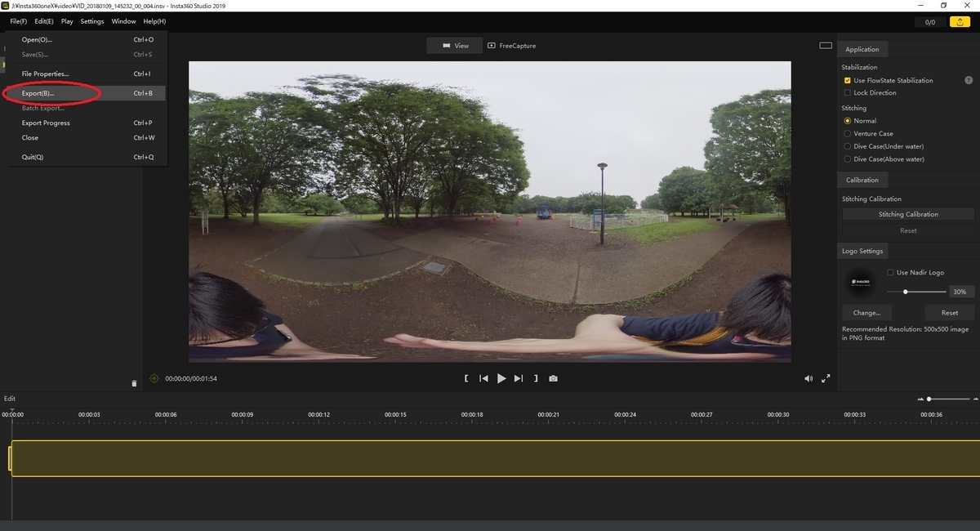
Task: Select the Calibration tab
Action: click(862, 180)
